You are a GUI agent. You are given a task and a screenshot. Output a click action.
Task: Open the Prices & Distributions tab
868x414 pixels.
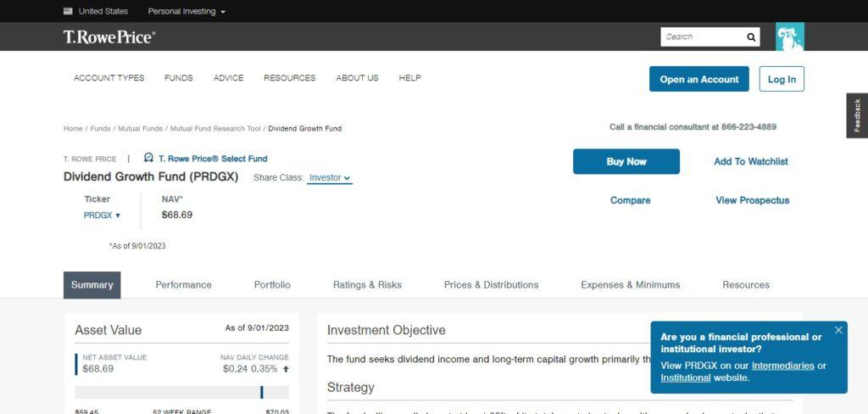point(491,285)
